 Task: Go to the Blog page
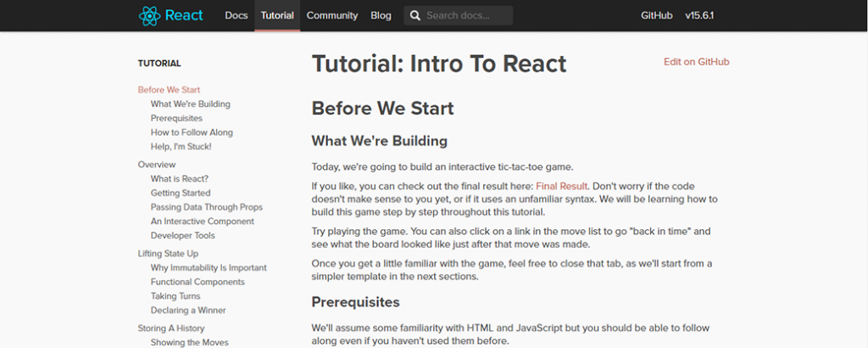point(381,15)
